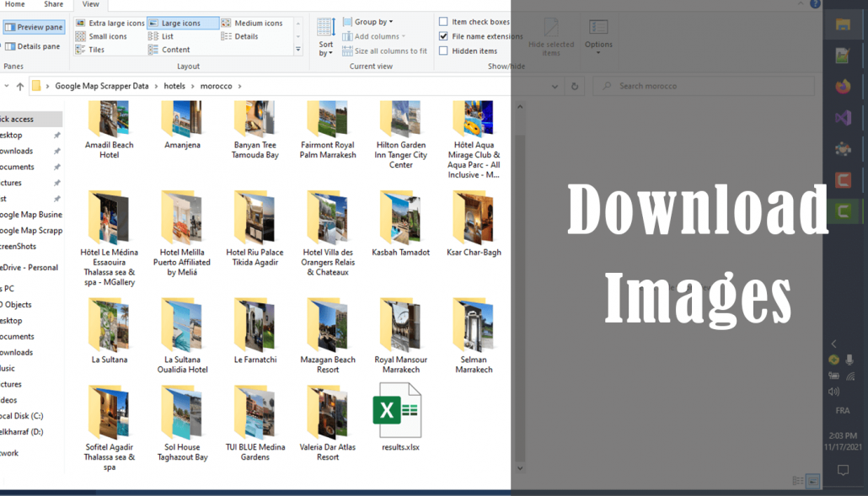868x496 pixels.
Task: Open the Amanjena folder
Action: [x=182, y=125]
